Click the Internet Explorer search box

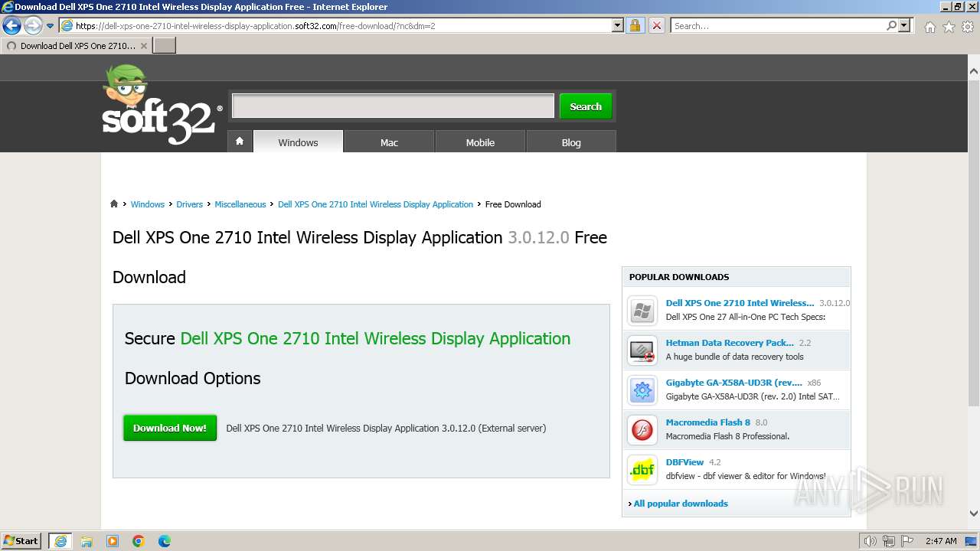[777, 25]
